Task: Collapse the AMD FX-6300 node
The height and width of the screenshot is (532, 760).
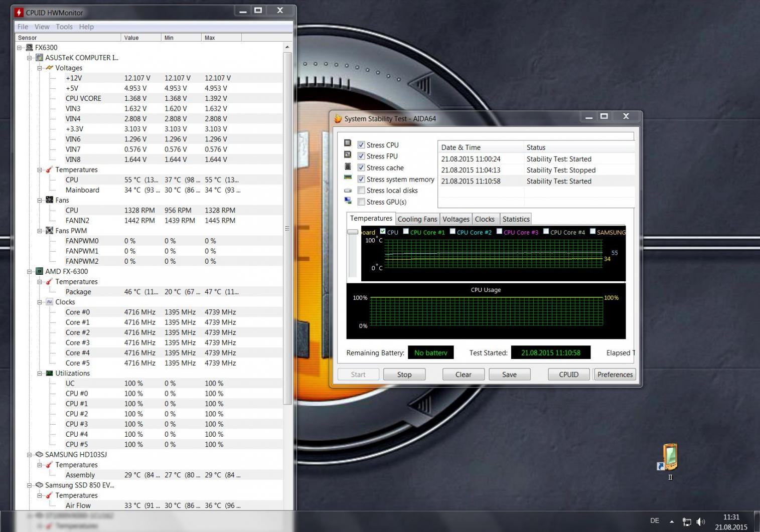Action: (30, 271)
